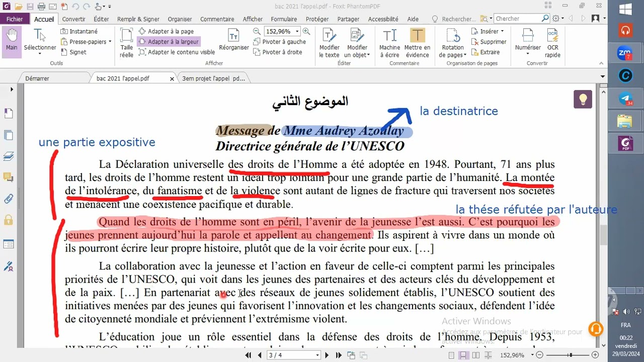Go to the previous page
644x362 pixels.
[x=260, y=355]
